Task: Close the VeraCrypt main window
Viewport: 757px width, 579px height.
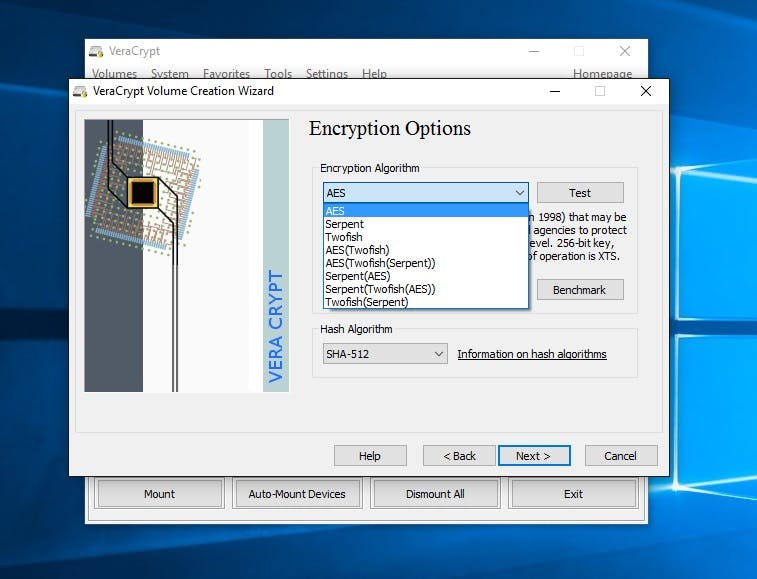Action: pos(625,51)
